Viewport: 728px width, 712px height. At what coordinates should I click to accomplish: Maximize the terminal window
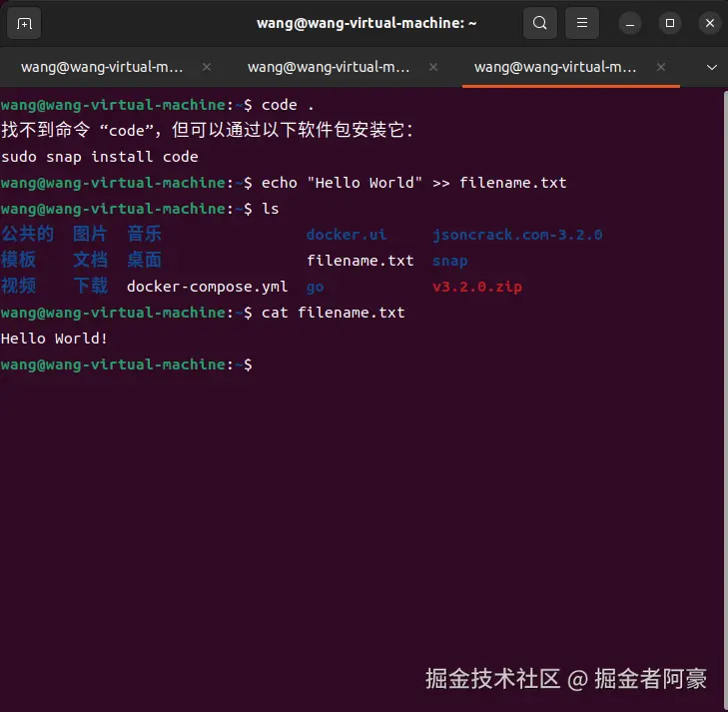670,23
